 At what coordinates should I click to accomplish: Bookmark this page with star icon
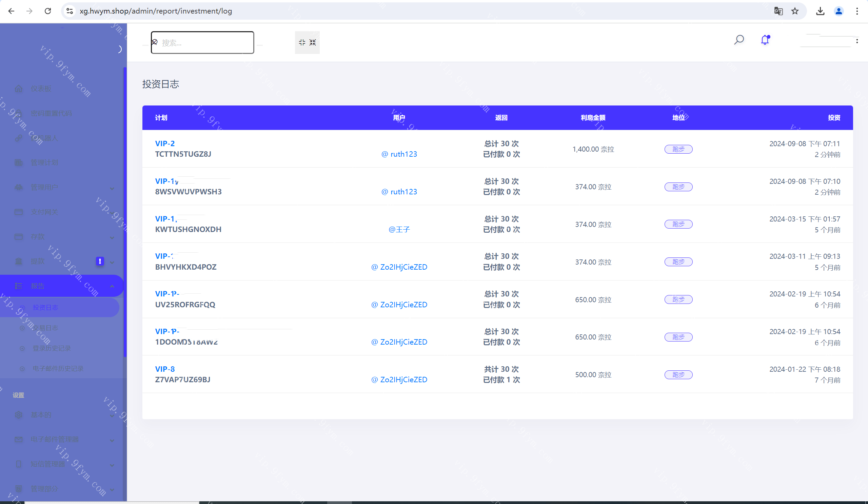pos(795,11)
